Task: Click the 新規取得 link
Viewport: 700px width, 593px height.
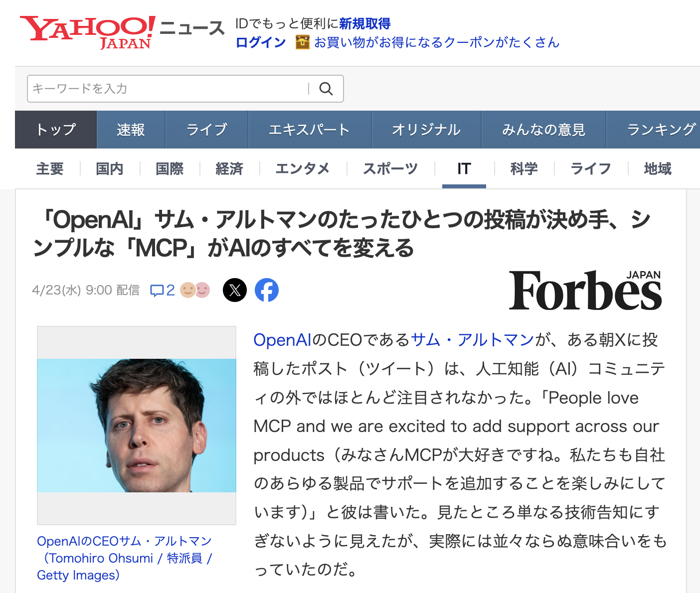Action: pos(365,23)
